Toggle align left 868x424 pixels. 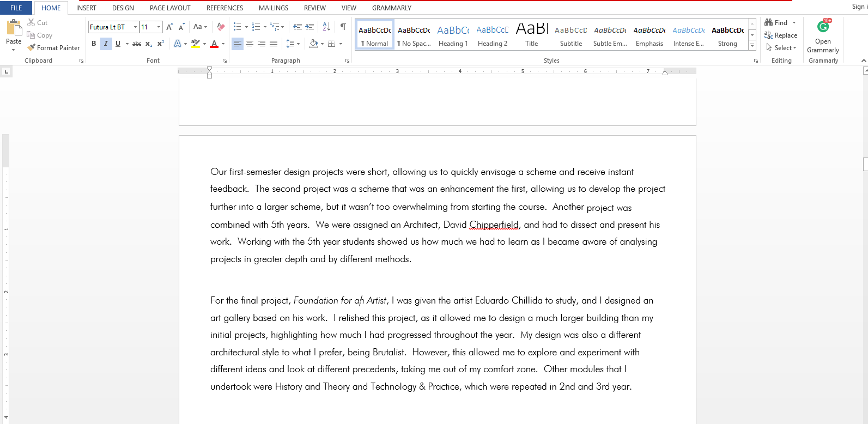coord(237,44)
